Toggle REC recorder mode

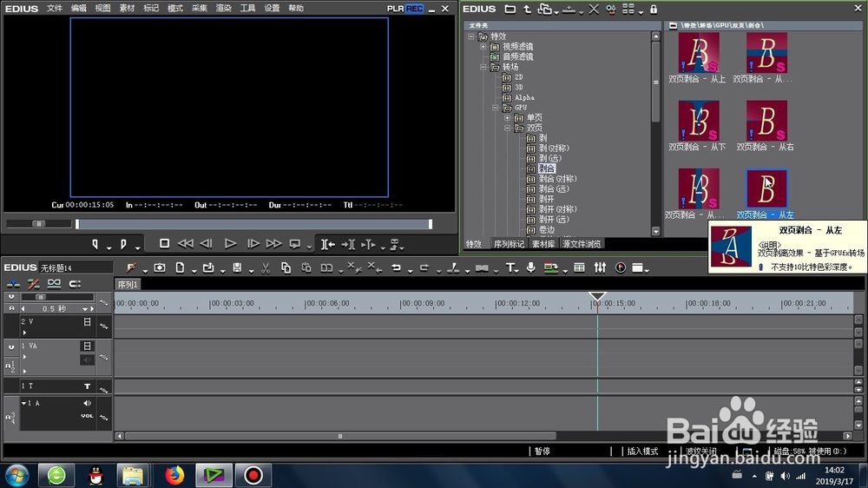tap(414, 9)
